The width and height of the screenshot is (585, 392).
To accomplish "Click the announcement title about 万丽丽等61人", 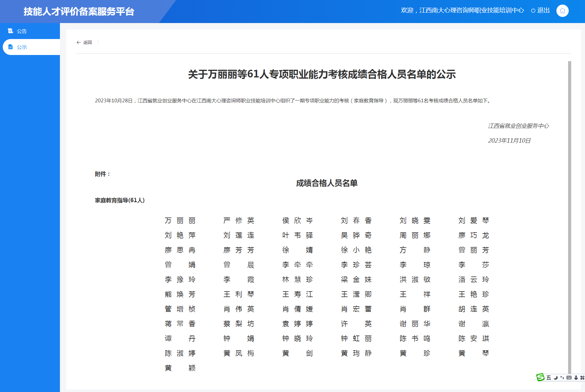I will [322, 74].
